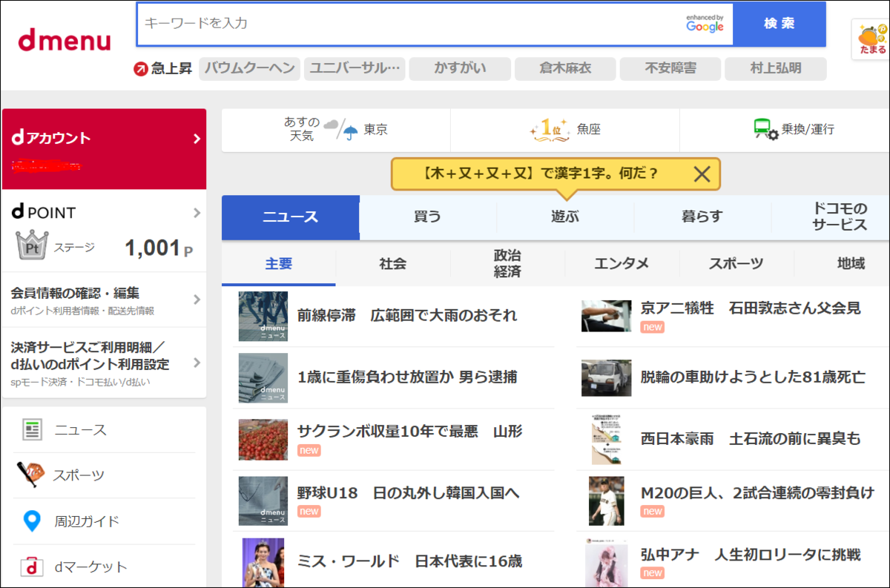Click the train 乗換/運行 icon
890x588 pixels.
pyautogui.click(x=765, y=129)
